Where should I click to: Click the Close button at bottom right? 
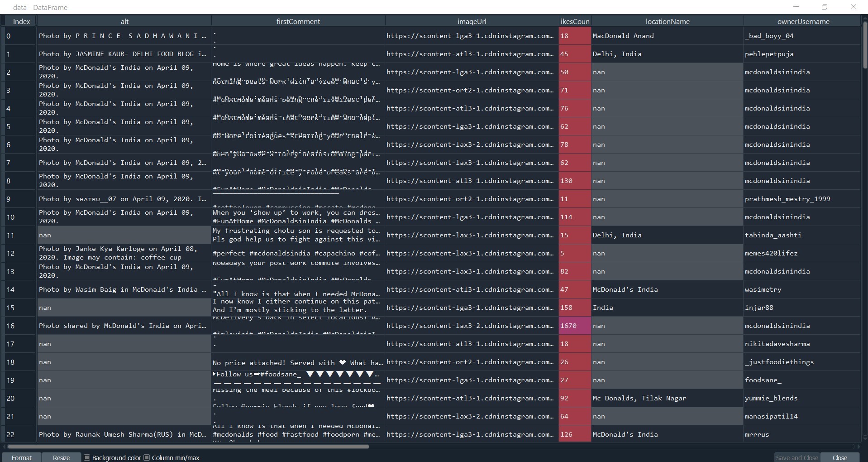click(x=840, y=457)
